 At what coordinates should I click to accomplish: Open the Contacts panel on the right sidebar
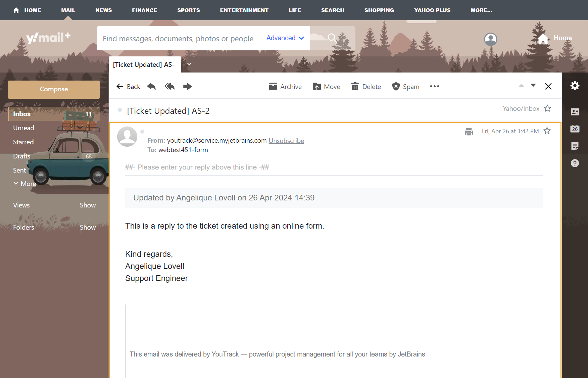pos(575,112)
